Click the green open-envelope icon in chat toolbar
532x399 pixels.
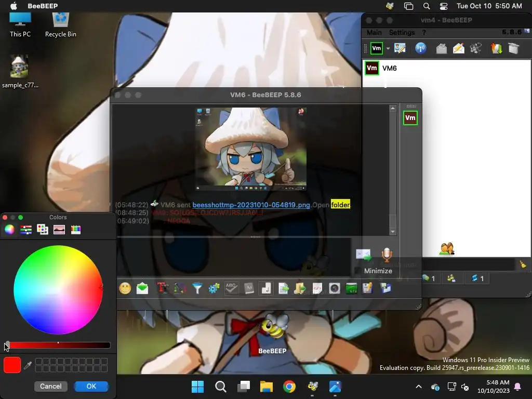pos(142,288)
